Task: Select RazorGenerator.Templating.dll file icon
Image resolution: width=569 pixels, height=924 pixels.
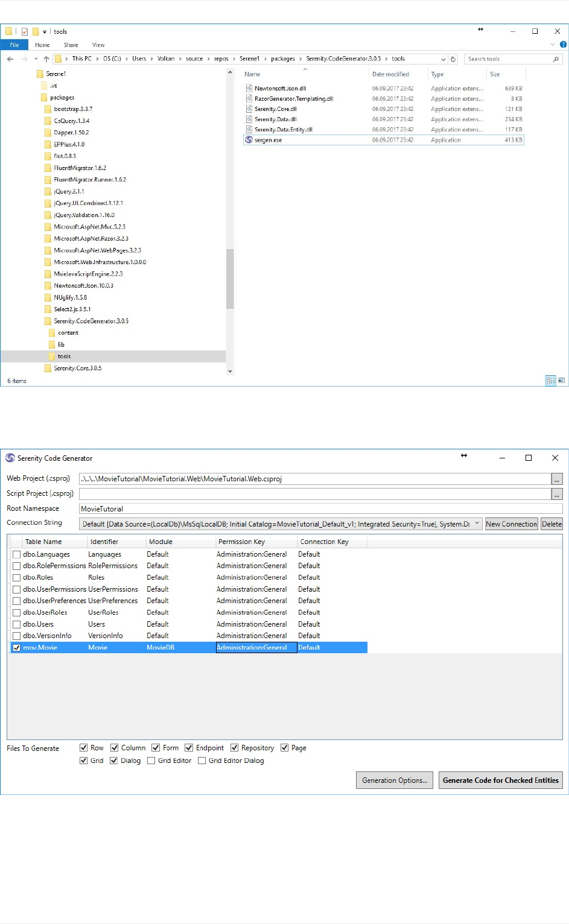Action: [249, 98]
